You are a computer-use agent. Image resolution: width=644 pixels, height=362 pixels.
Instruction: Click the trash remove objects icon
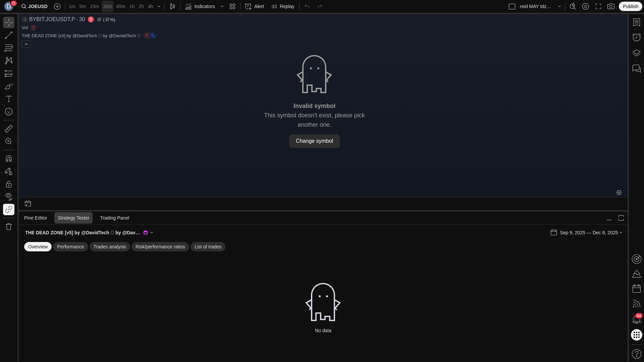tap(9, 227)
